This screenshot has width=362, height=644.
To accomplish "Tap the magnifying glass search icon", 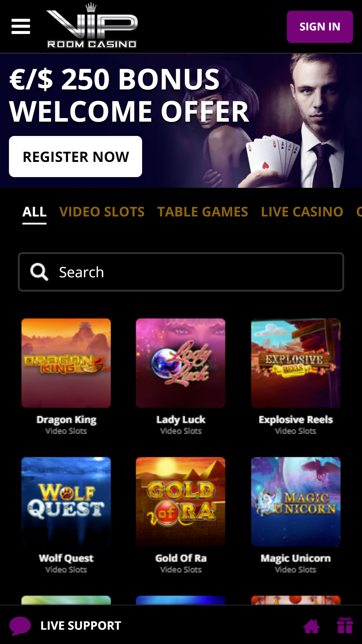I will pyautogui.click(x=39, y=272).
